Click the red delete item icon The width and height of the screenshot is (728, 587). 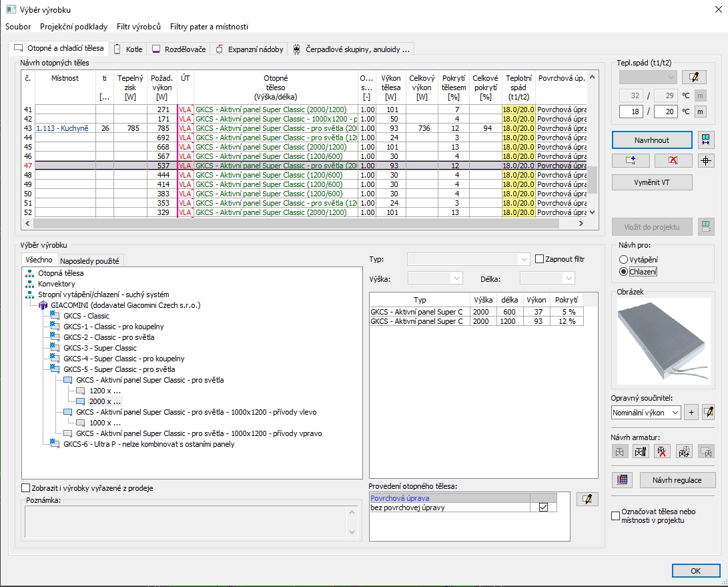tap(673, 160)
